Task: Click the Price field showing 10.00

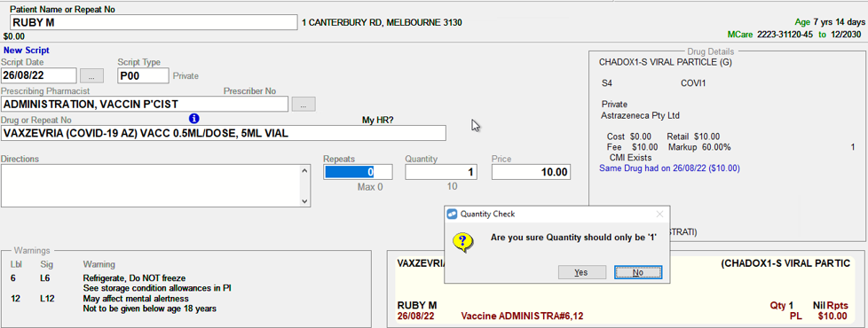Action: point(531,172)
